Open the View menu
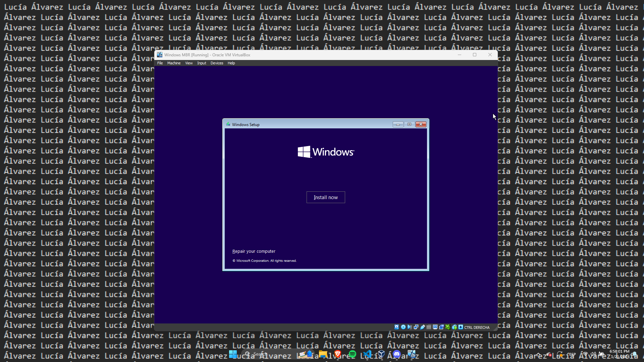The width and height of the screenshot is (644, 362). [x=189, y=63]
